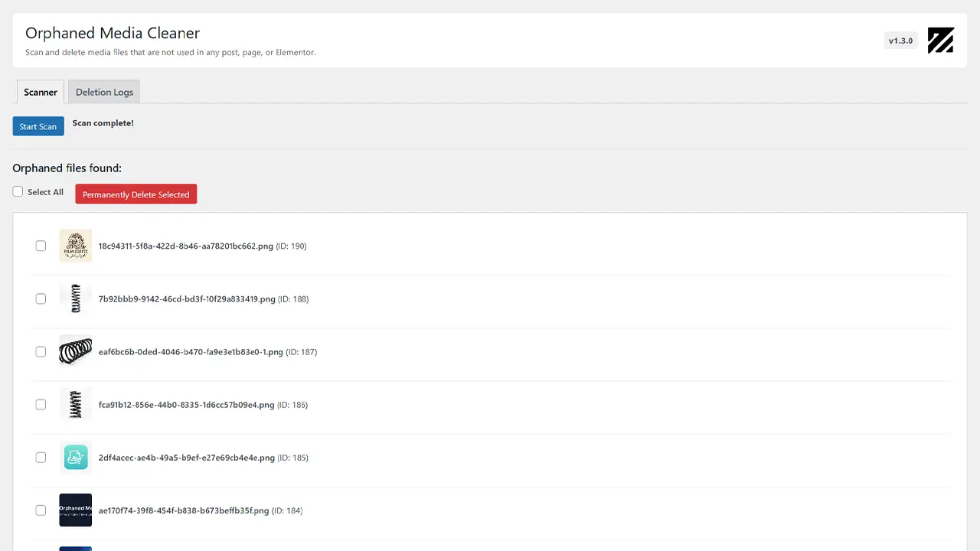Enable the checkbox for file ID 185
Image resolution: width=980 pixels, height=551 pixels.
41,458
